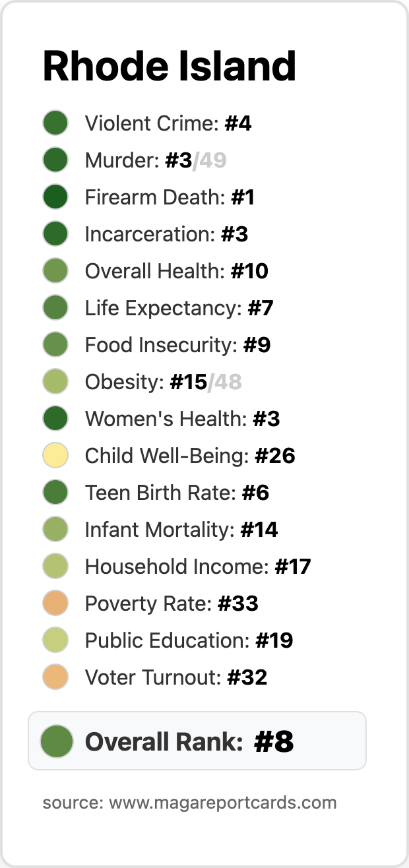The height and width of the screenshot is (868, 409).
Task: Select the Voter Turnout orange circle
Action: click(x=55, y=677)
